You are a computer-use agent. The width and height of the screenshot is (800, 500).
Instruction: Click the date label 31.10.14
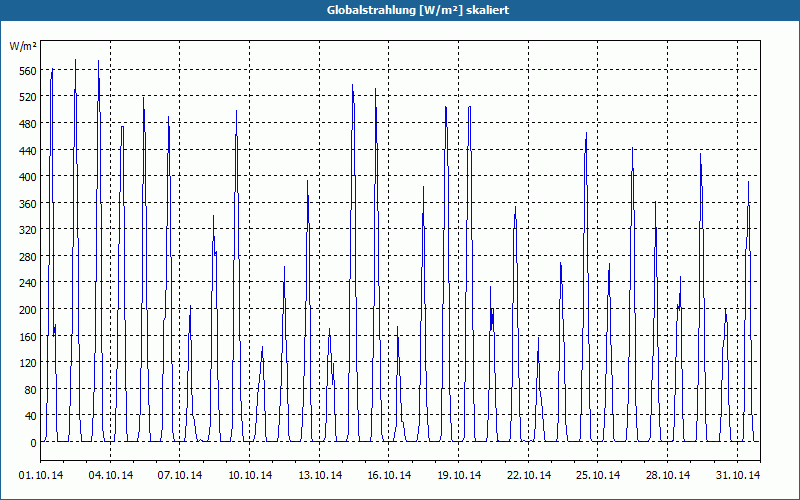point(738,475)
